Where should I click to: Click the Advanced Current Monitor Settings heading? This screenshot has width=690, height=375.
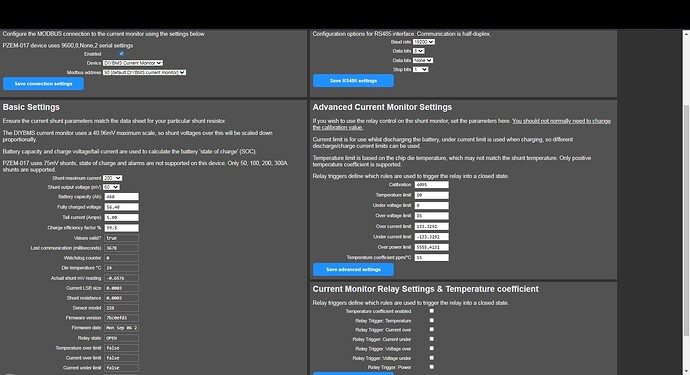(x=382, y=107)
